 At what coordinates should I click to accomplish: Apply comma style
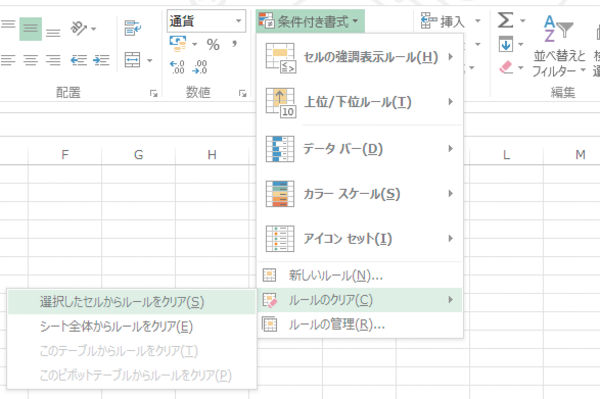234,44
